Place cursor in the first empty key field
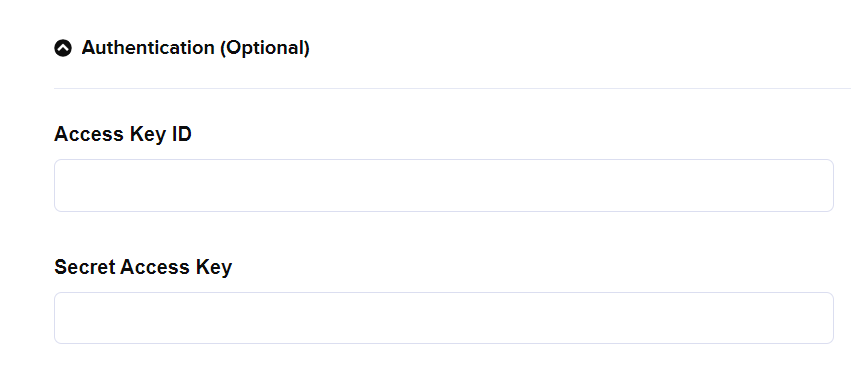 click(443, 185)
